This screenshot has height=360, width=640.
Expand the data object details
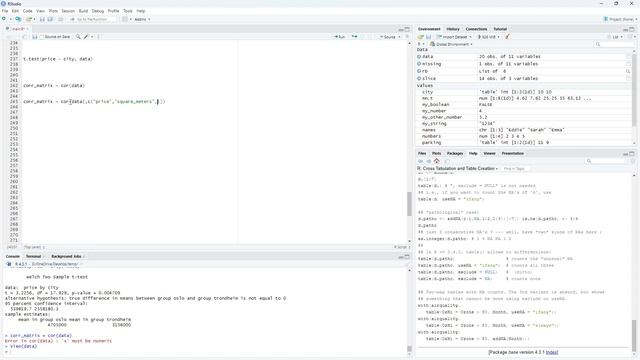coord(419,56)
